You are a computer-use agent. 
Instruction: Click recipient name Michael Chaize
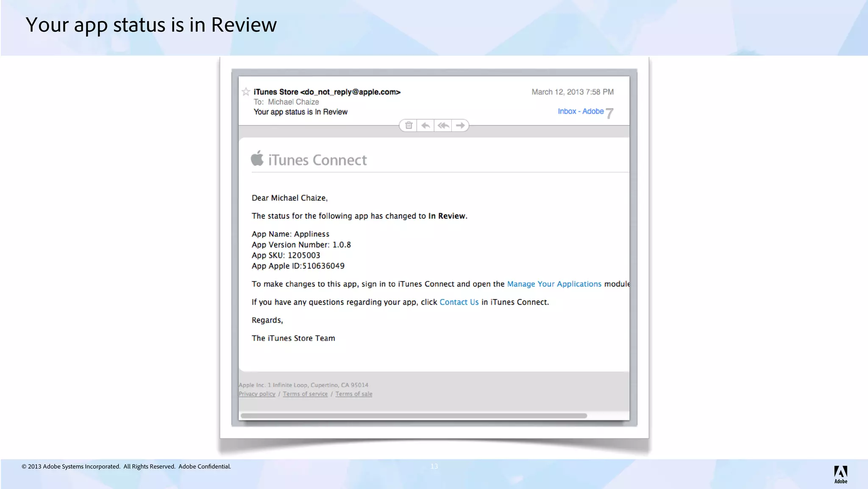point(293,102)
